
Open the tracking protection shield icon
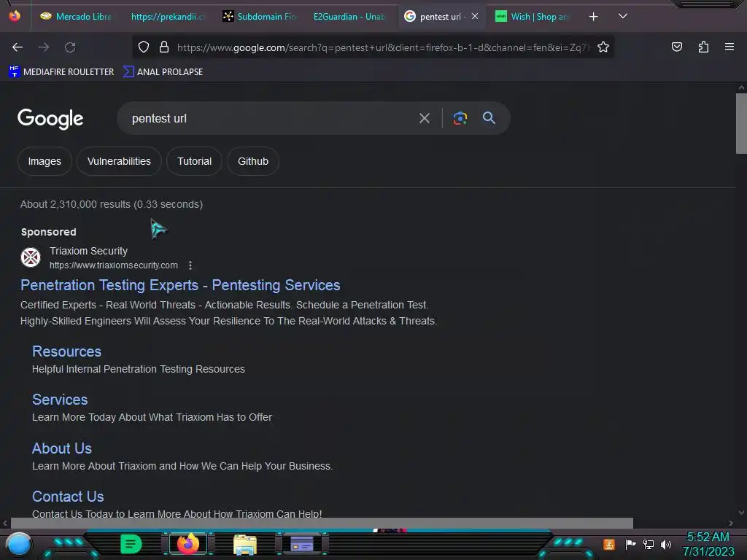pos(144,47)
